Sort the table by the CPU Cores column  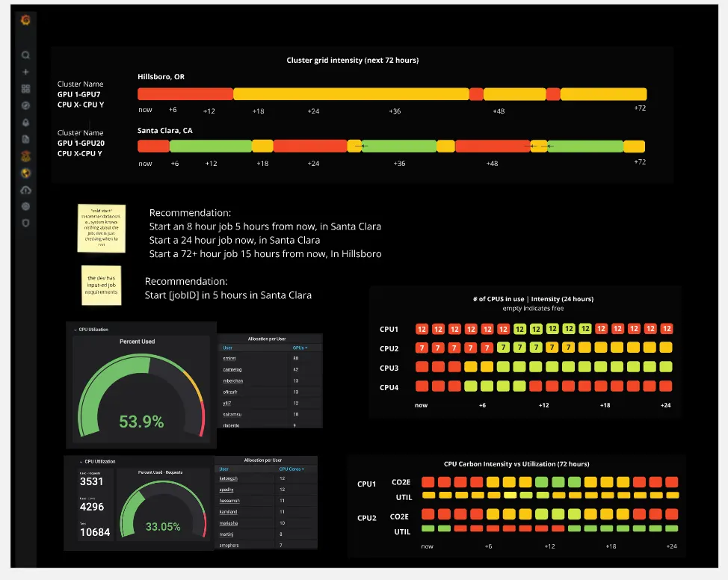291,469
